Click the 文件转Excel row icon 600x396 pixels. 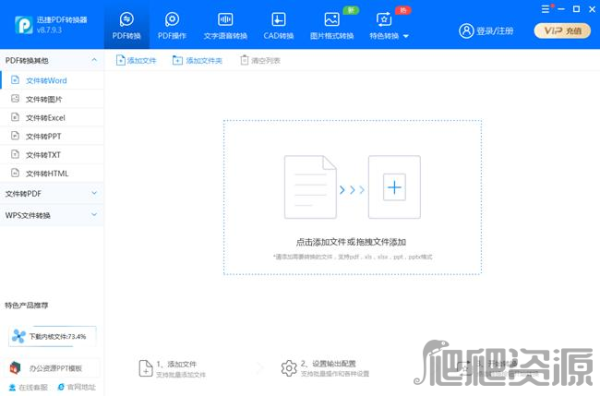tap(15, 117)
